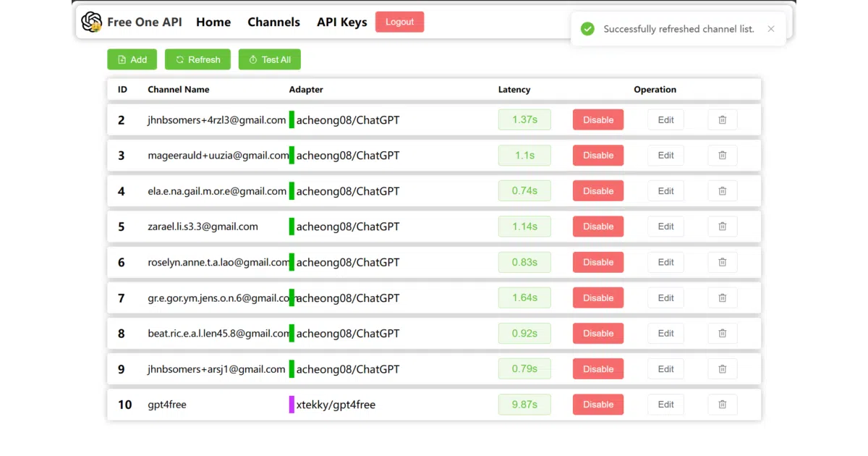The height and width of the screenshot is (456, 868).
Task: Click the ID column header
Action: click(x=123, y=90)
